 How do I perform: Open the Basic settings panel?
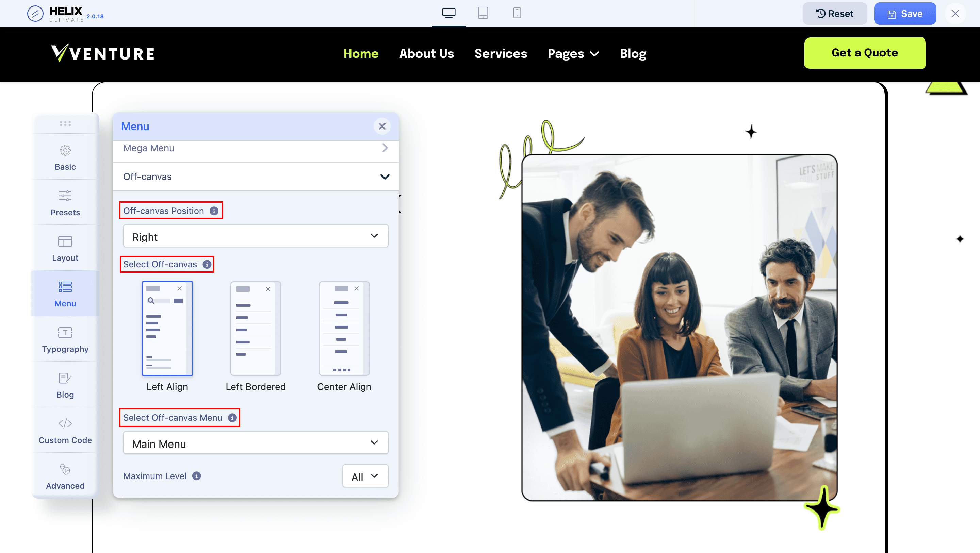coord(65,157)
